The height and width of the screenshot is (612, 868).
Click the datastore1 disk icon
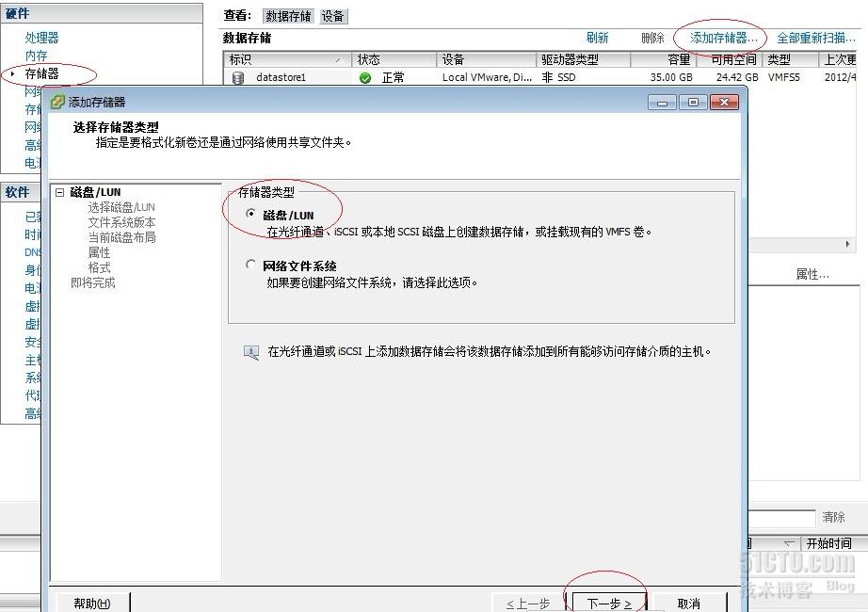(x=238, y=77)
